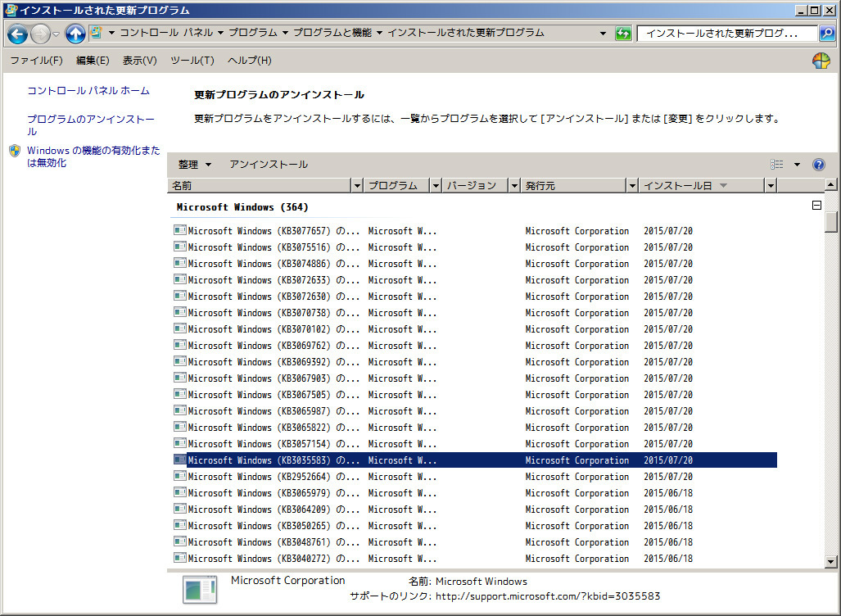Click the scrollbar up arrow

click(831, 185)
